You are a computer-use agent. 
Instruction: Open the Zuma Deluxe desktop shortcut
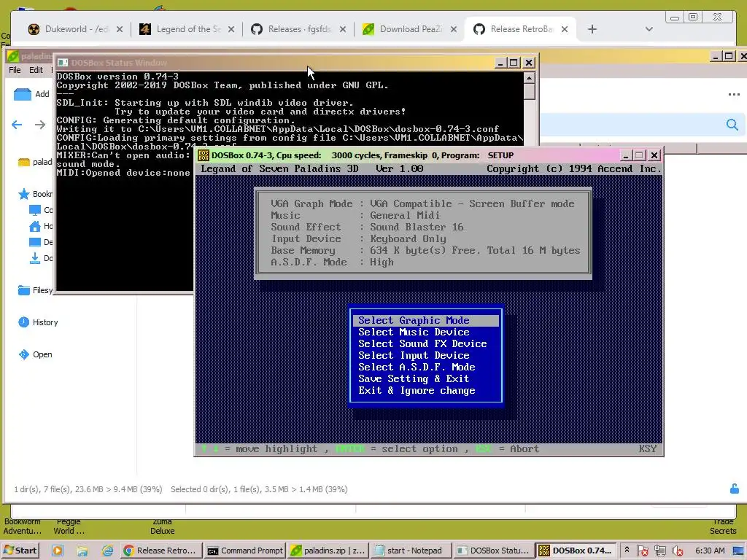pos(163,526)
